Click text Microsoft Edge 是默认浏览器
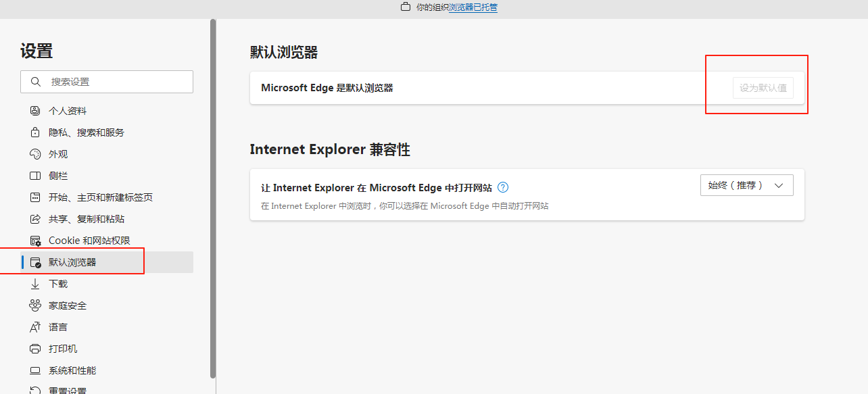 click(x=327, y=88)
